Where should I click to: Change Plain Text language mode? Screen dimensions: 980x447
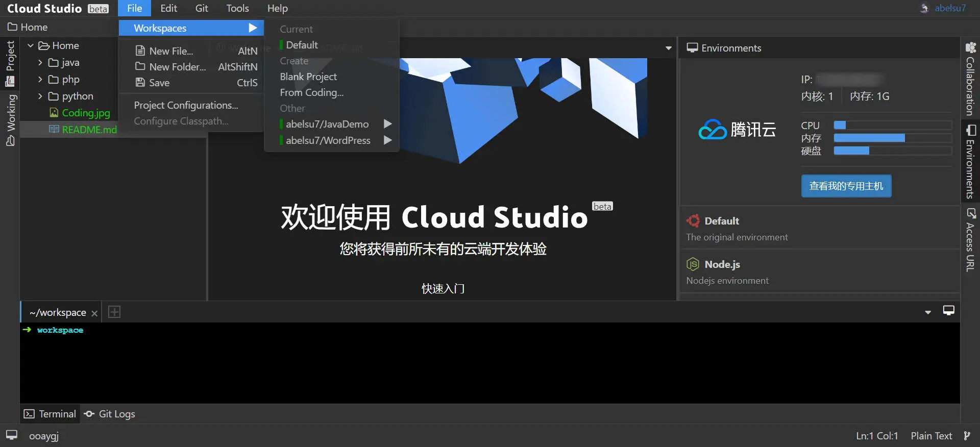pyautogui.click(x=932, y=436)
